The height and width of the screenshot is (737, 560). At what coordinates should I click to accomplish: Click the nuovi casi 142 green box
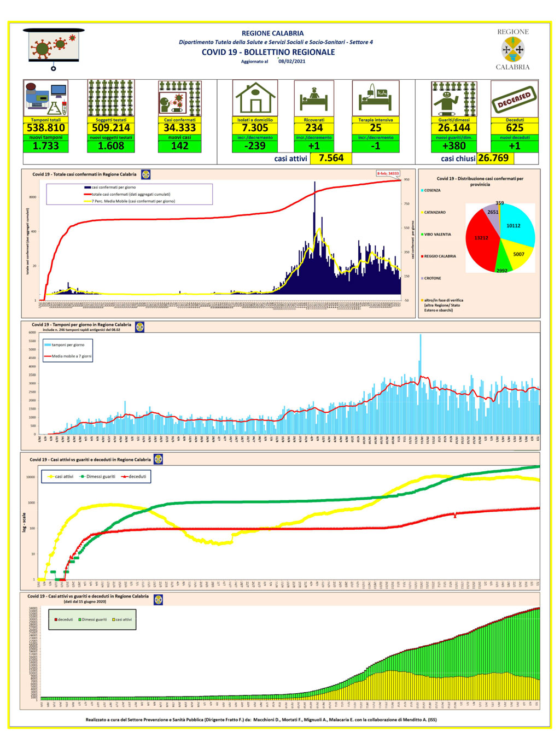pyautogui.click(x=180, y=146)
